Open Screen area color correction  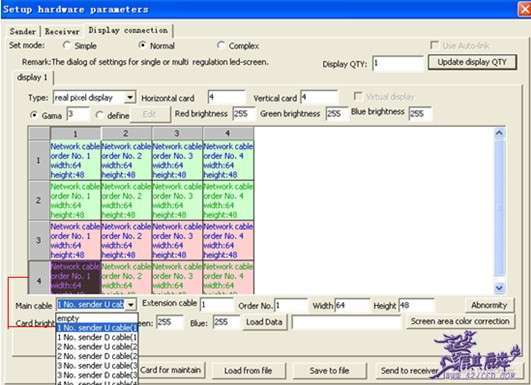click(x=460, y=321)
